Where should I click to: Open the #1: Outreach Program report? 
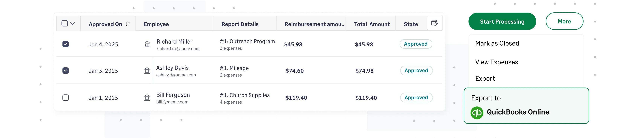(x=247, y=41)
